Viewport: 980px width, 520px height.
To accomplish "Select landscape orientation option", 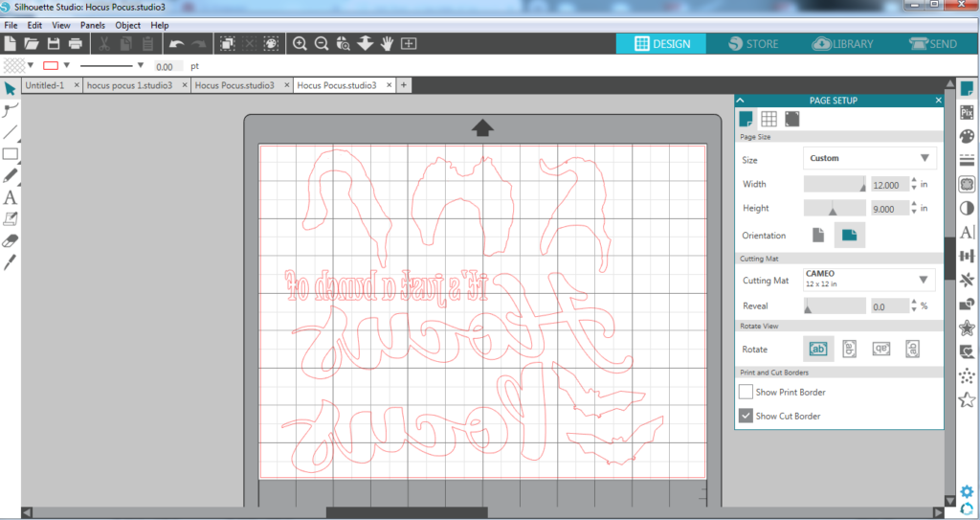I will (848, 235).
